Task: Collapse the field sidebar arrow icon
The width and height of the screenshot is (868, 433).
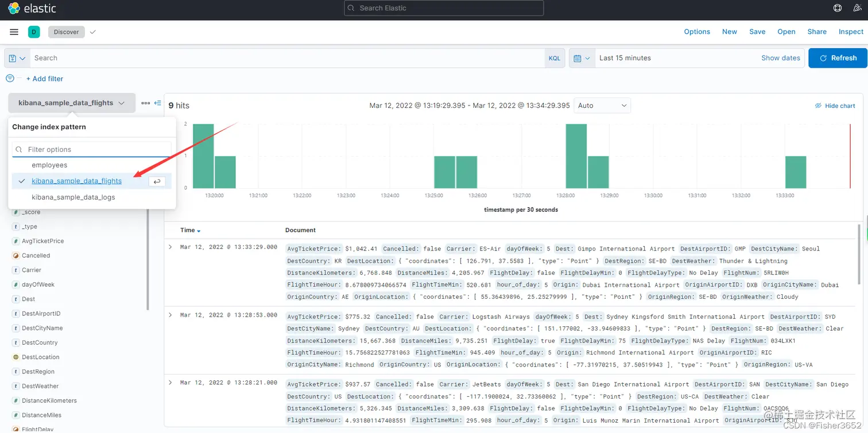Action: (157, 103)
